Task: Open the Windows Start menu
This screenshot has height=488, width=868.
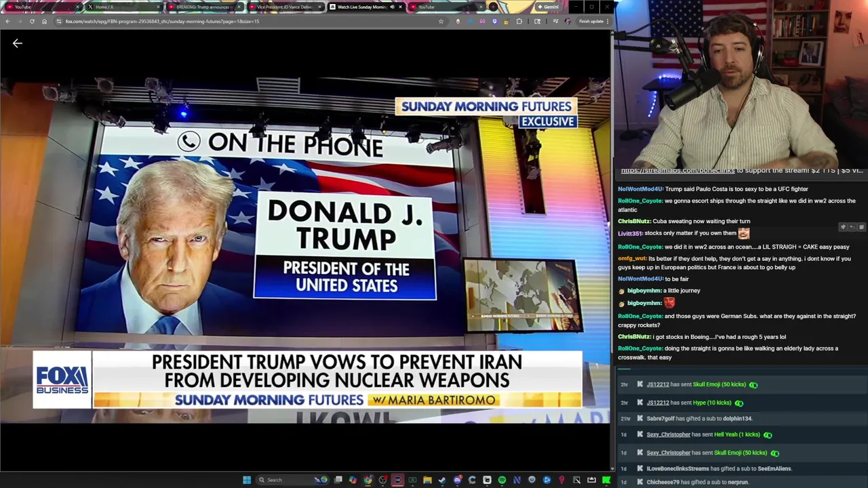Action: (247, 480)
